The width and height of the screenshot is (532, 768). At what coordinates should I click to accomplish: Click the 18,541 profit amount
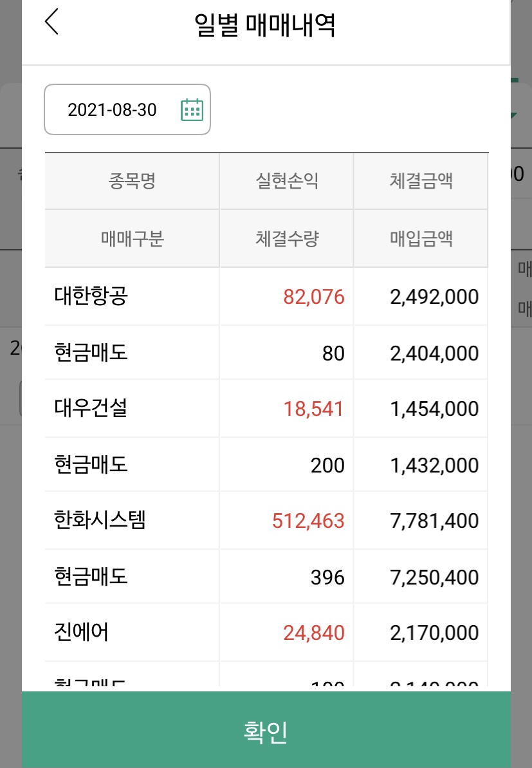click(x=314, y=409)
